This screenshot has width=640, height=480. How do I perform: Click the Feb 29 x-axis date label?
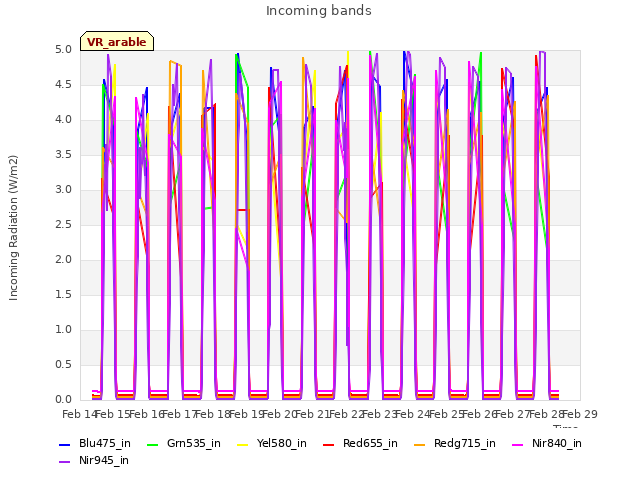580,415
